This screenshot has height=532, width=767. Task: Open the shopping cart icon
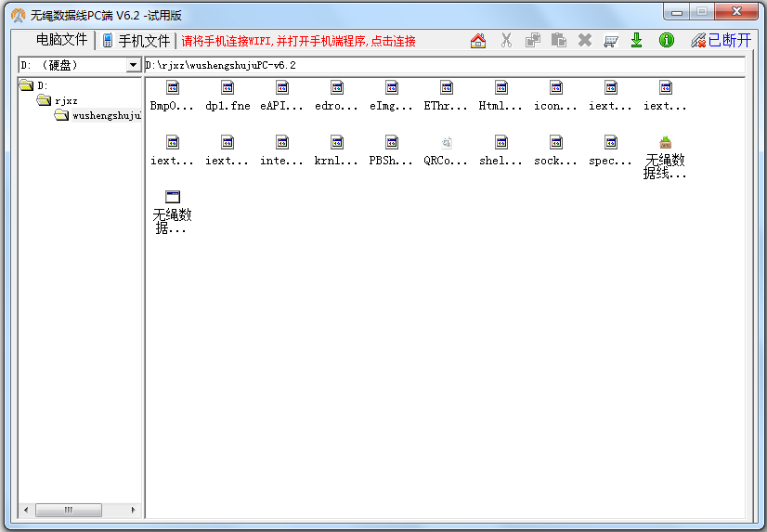610,40
